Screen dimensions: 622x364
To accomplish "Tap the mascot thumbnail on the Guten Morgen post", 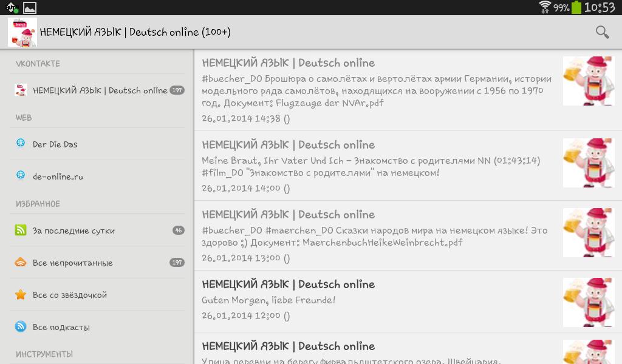I will 588,302.
